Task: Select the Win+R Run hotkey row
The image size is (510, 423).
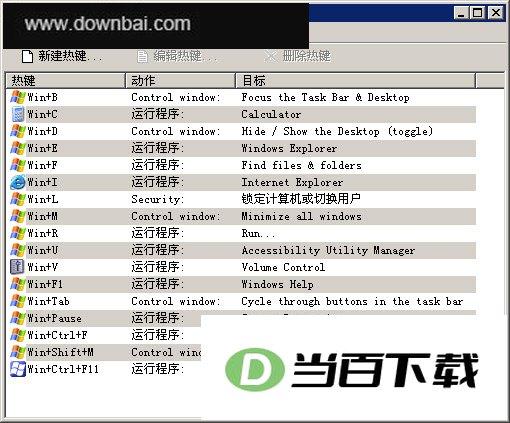Action: coord(243,233)
